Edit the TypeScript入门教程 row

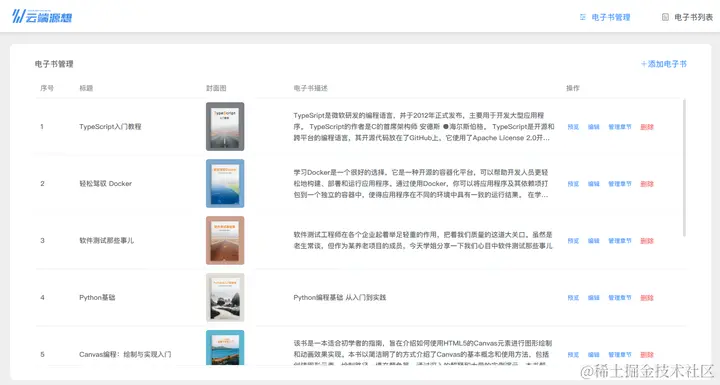coord(594,127)
